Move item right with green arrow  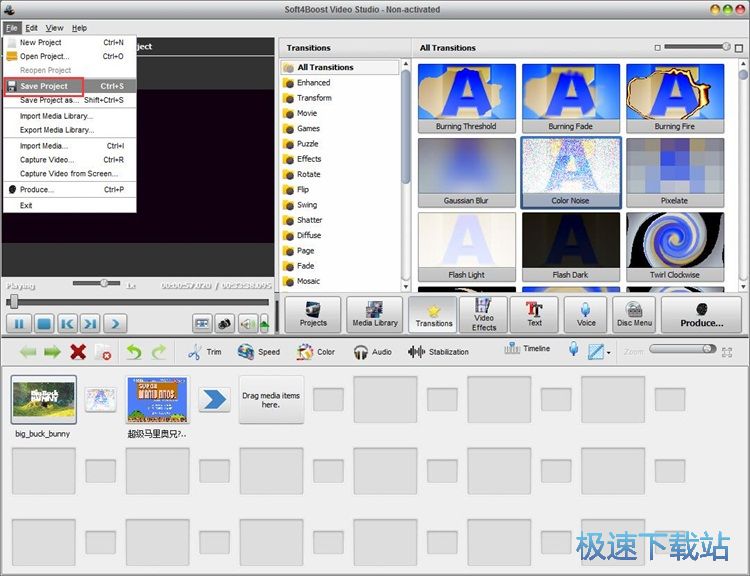tap(52, 352)
